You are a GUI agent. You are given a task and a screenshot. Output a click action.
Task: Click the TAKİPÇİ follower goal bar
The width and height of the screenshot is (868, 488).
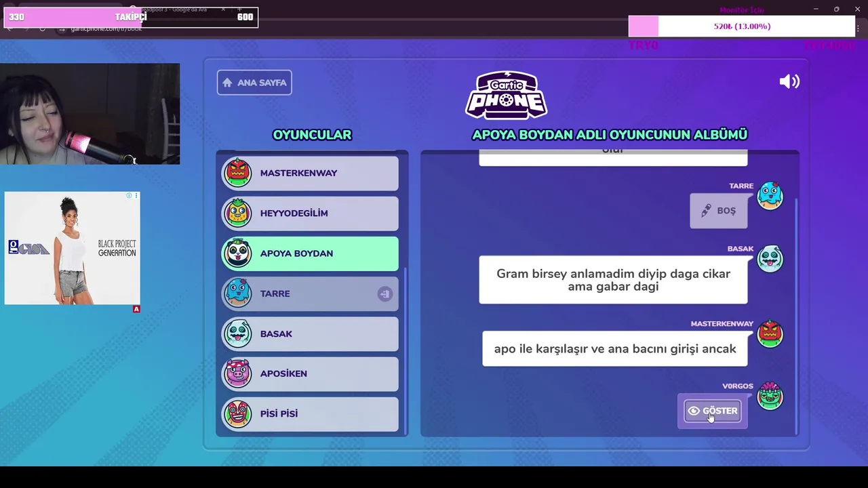tap(131, 17)
